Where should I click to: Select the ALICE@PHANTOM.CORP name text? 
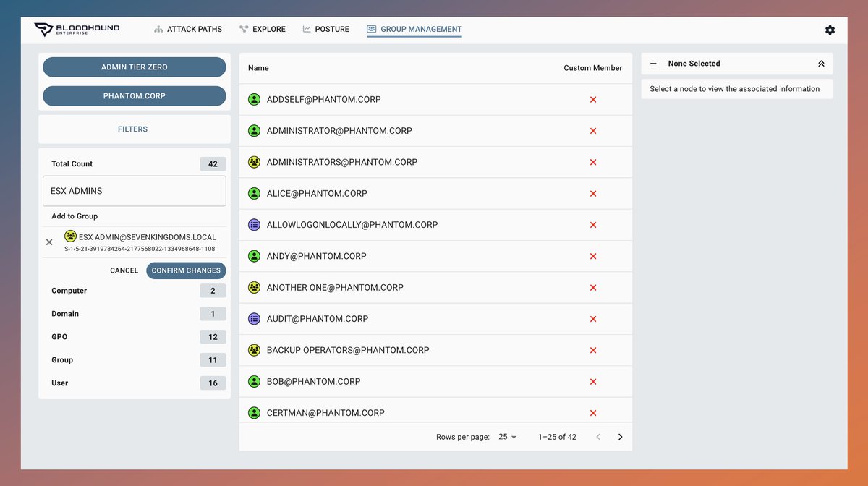coord(317,194)
